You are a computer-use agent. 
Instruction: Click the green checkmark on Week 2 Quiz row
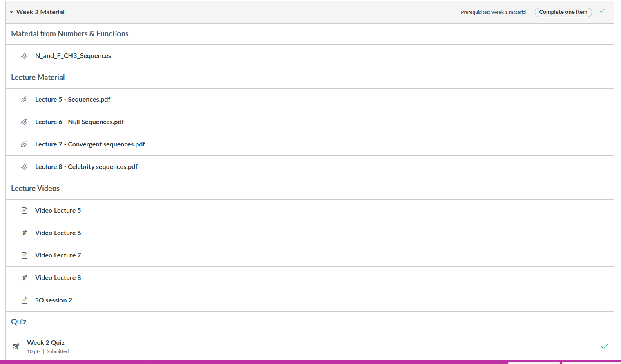coord(604,346)
